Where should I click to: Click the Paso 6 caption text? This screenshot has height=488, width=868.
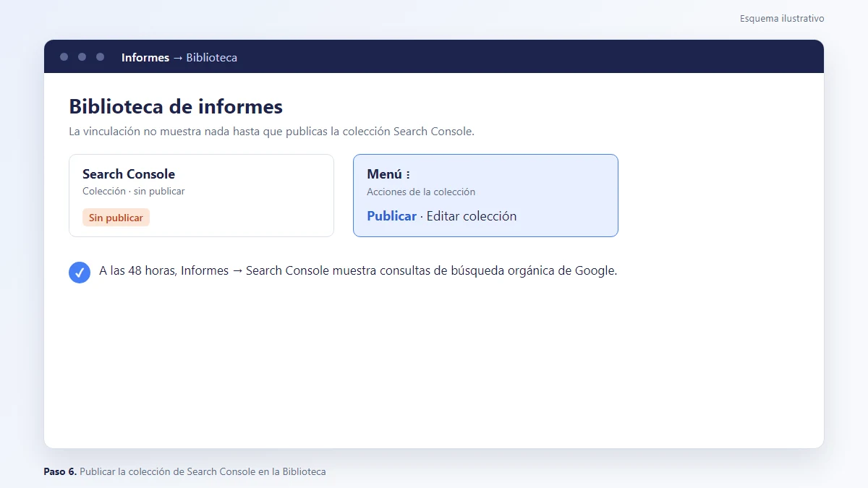(x=184, y=471)
